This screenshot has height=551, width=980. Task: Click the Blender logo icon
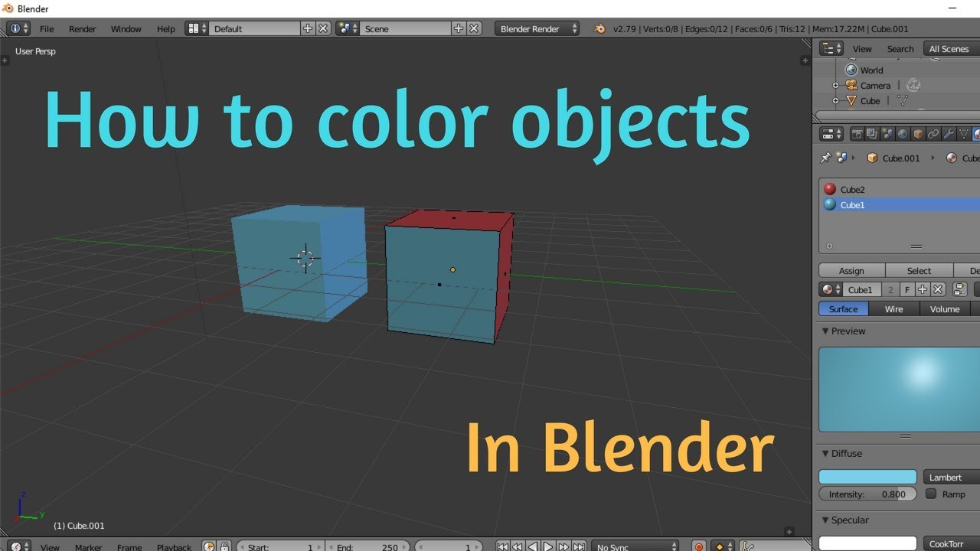pos(599,28)
